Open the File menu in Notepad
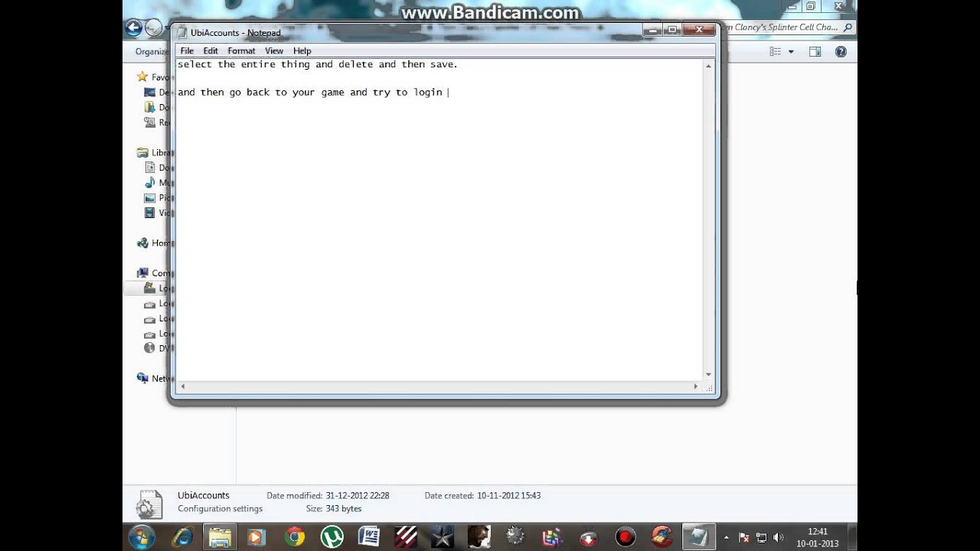 click(187, 51)
